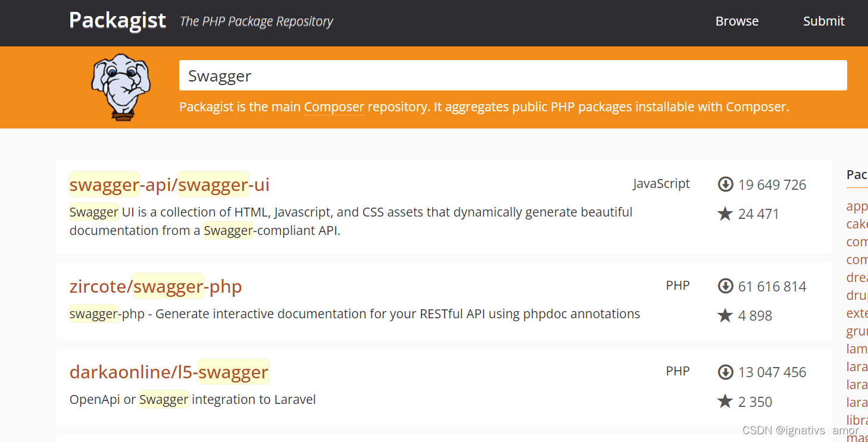Click the star icon for swagger-api/swagger-ui

[x=725, y=214]
